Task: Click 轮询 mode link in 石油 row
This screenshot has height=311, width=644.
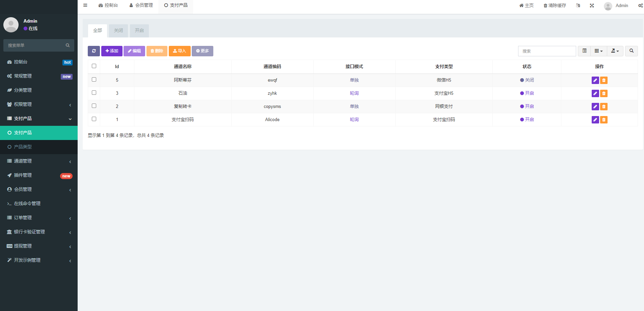Action: pos(354,93)
